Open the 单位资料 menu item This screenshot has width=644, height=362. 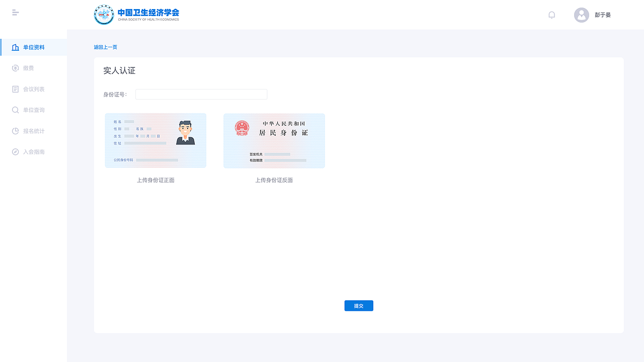[34, 47]
